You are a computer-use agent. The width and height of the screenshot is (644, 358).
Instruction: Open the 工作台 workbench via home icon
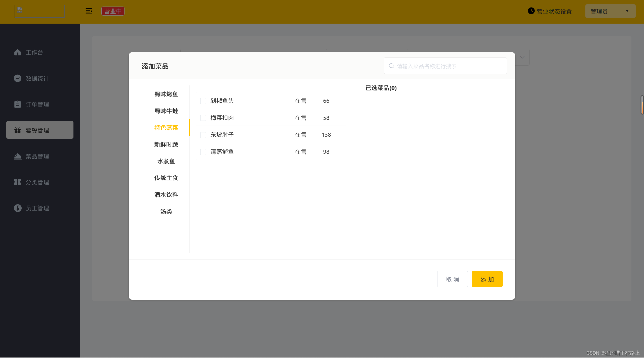click(17, 52)
